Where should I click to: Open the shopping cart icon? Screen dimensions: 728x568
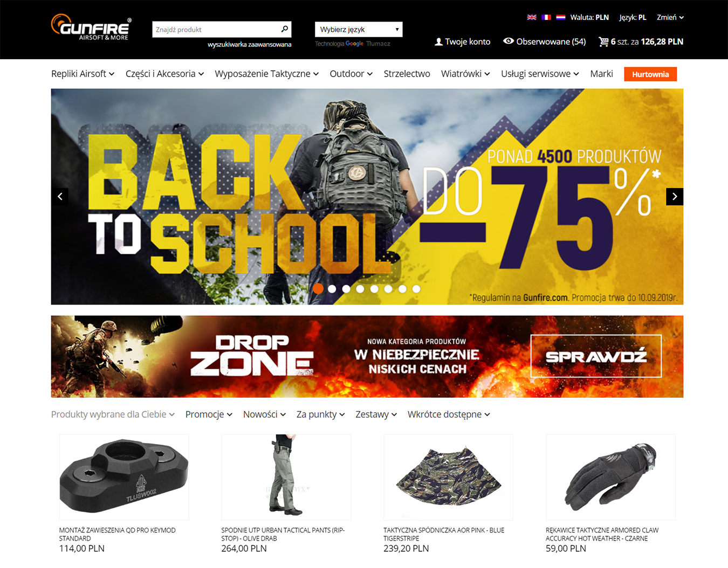point(603,41)
